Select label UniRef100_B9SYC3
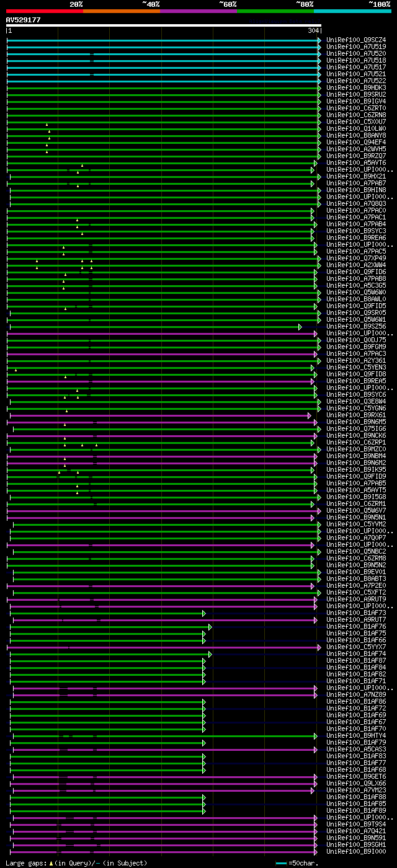Image resolution: width=397 pixels, height=868 pixels. (356, 231)
